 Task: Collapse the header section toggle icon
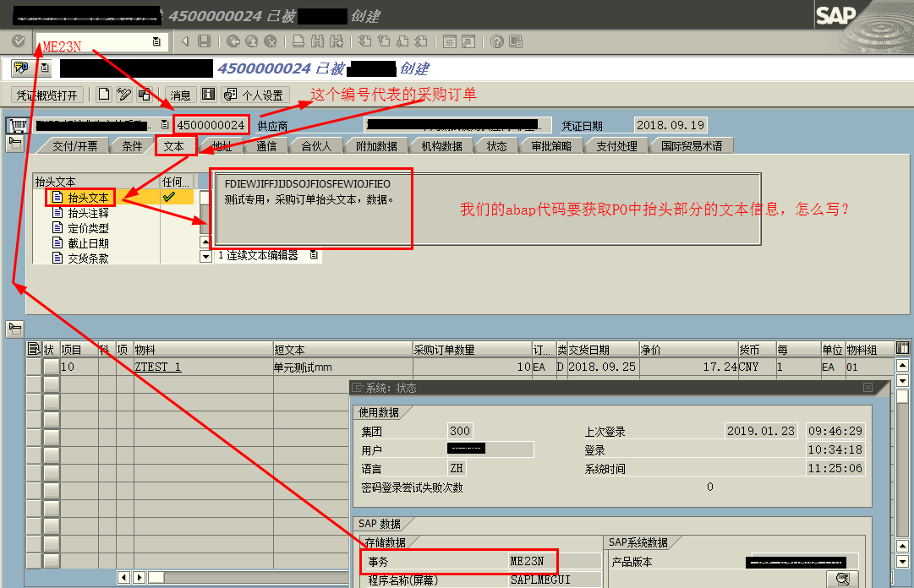point(15,144)
